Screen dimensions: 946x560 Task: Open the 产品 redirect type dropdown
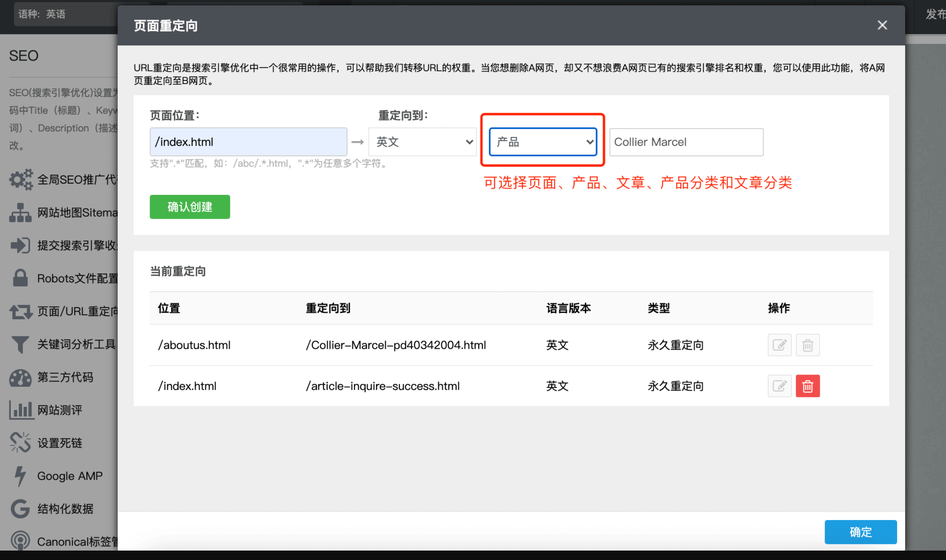(x=543, y=142)
